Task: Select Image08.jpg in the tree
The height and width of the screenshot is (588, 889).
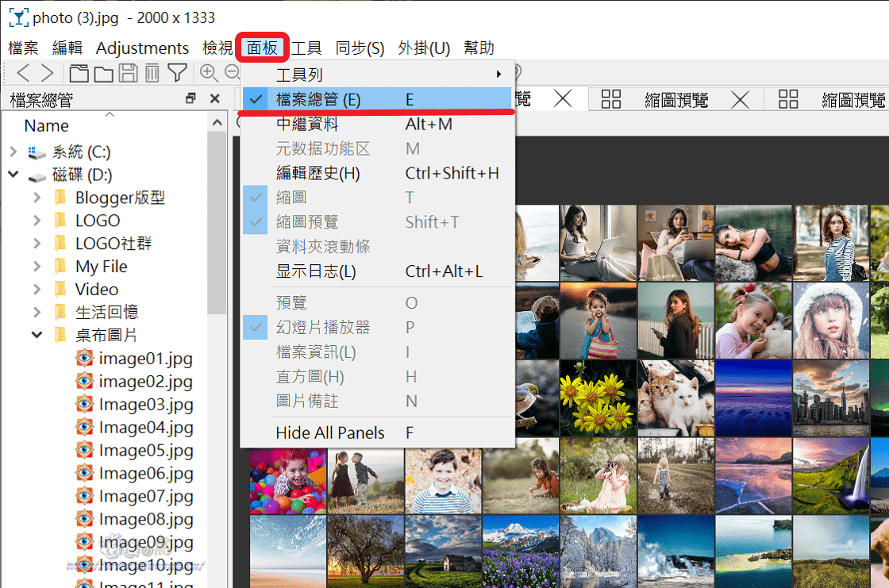Action: coord(146,519)
